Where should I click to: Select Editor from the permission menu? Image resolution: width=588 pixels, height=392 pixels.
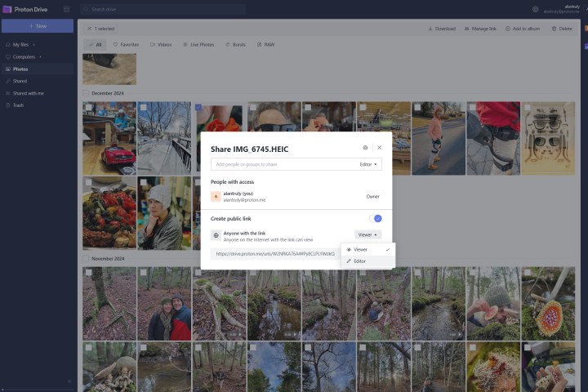360,261
